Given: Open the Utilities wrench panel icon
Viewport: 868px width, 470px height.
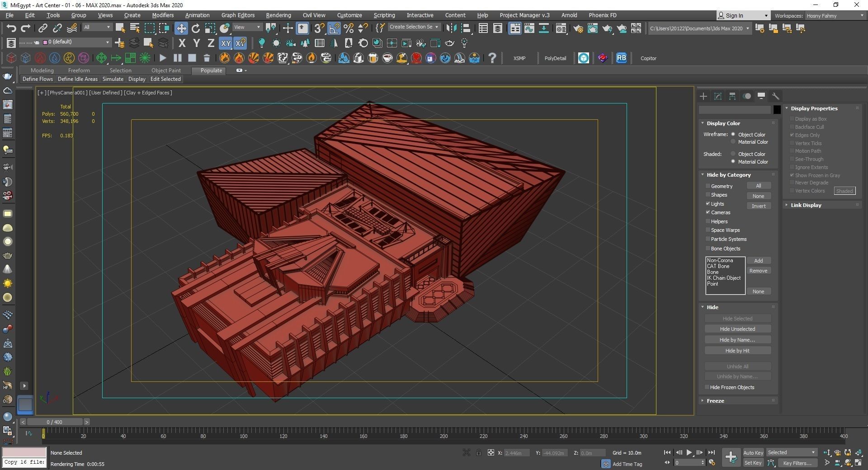Looking at the screenshot, I should pyautogui.click(x=776, y=96).
